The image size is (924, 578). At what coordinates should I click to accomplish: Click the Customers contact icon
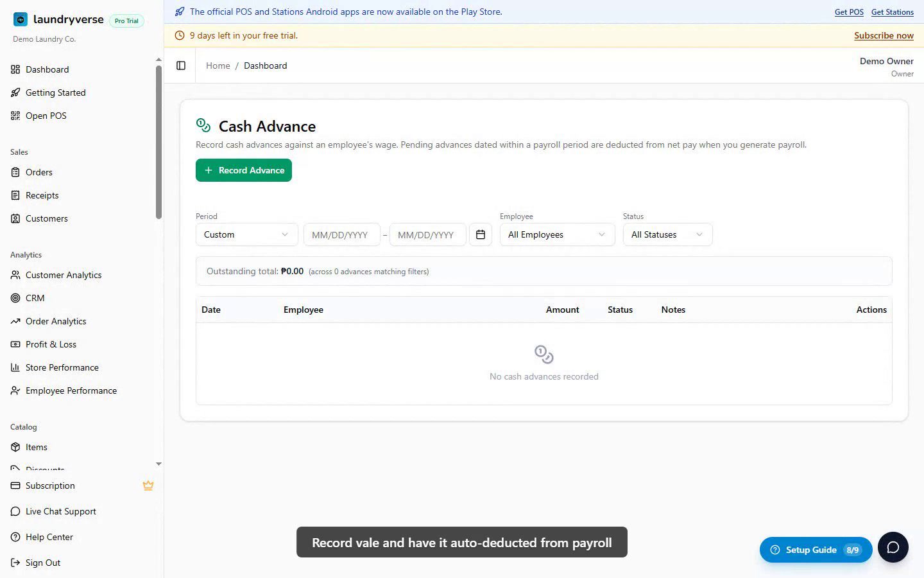tap(15, 218)
